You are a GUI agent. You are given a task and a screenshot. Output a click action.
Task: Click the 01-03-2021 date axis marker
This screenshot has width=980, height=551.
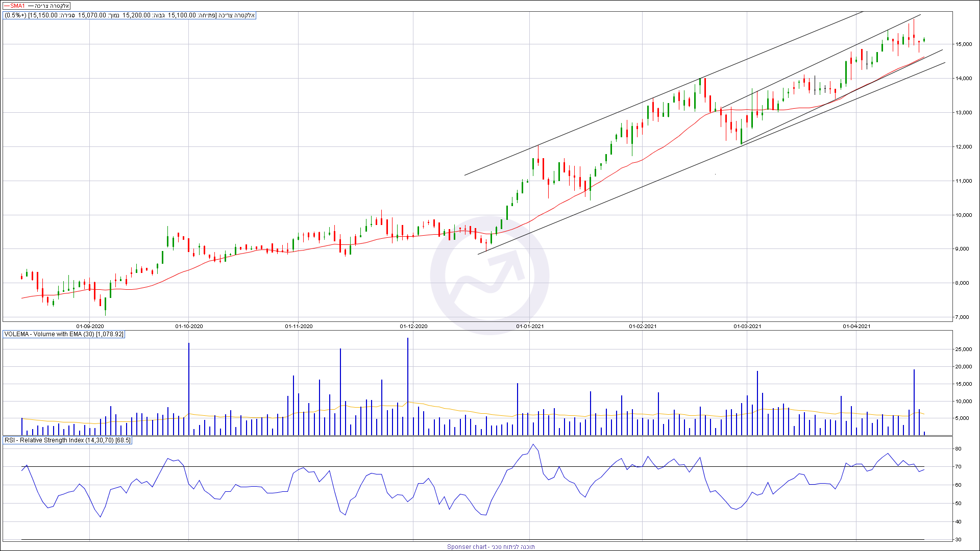(747, 326)
